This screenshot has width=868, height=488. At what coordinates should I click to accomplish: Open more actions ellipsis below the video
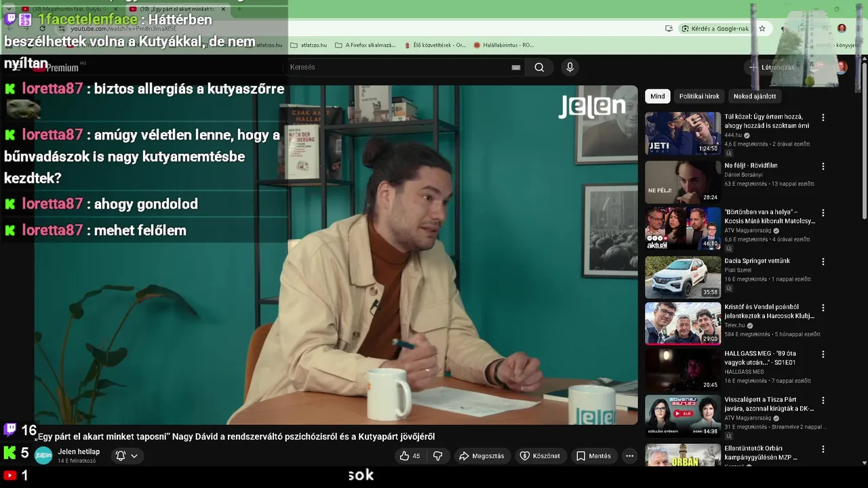point(629,456)
